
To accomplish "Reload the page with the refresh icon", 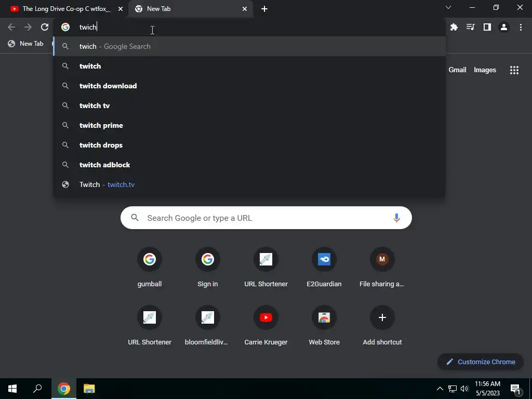I will point(45,27).
